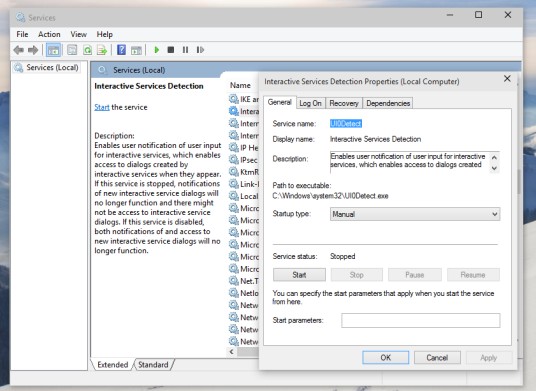Image resolution: width=536 pixels, height=391 pixels.
Task: Click the Stop button in properties dialog
Action: [357, 275]
